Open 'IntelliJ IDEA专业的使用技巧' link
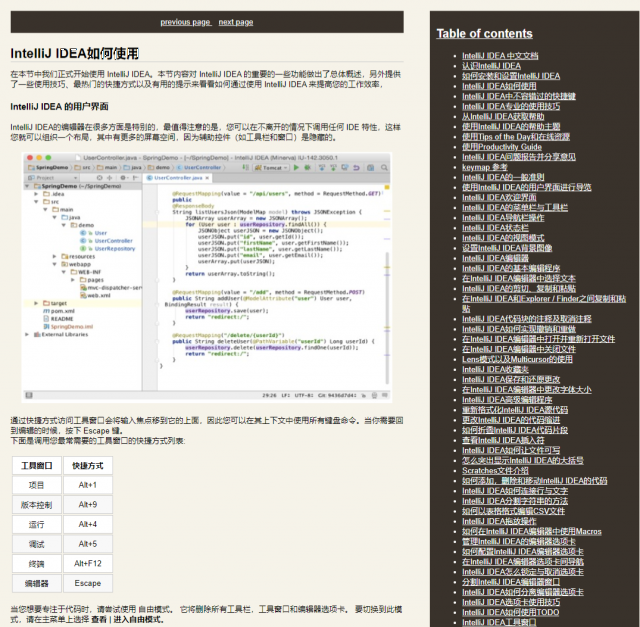The width and height of the screenshot is (640, 627). click(x=511, y=107)
